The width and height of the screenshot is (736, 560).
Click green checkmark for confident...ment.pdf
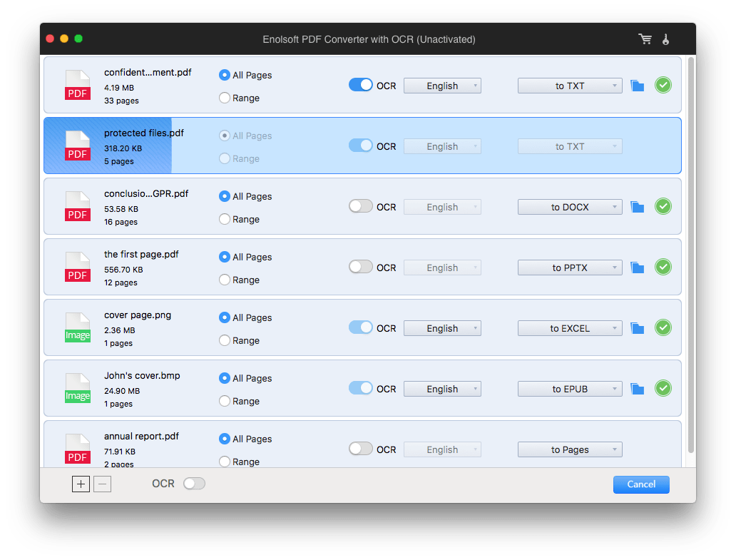[663, 85]
